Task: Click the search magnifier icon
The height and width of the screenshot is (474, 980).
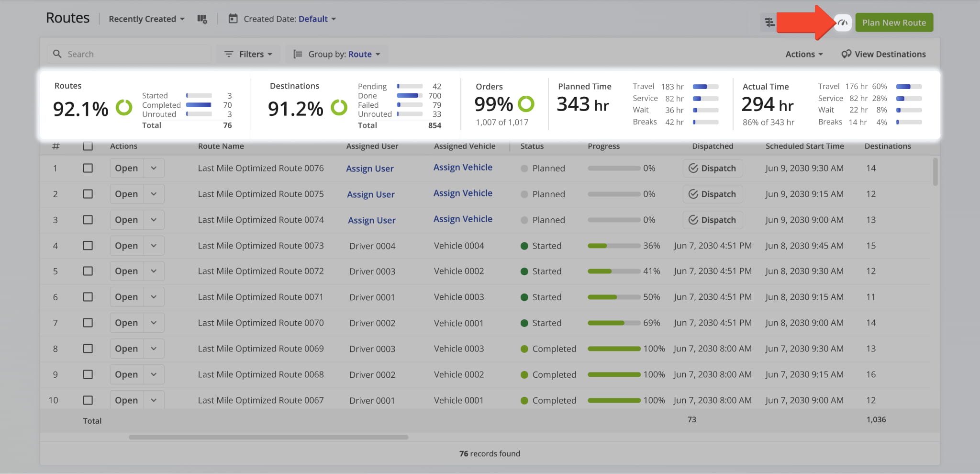Action: (x=57, y=54)
